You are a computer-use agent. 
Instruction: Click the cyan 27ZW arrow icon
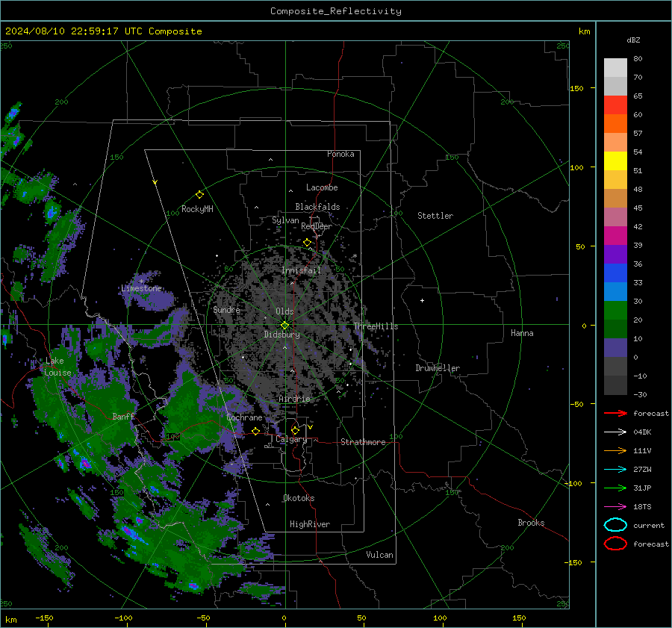(615, 470)
